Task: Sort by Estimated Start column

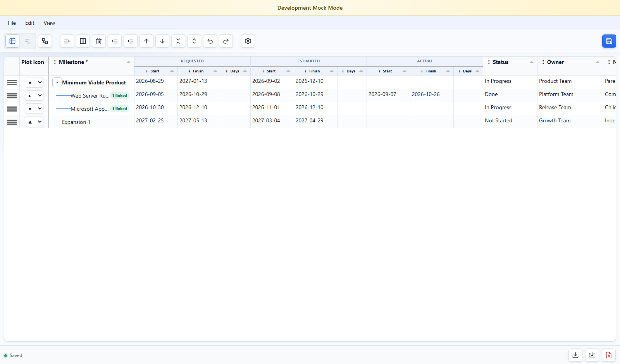Action: coord(288,71)
